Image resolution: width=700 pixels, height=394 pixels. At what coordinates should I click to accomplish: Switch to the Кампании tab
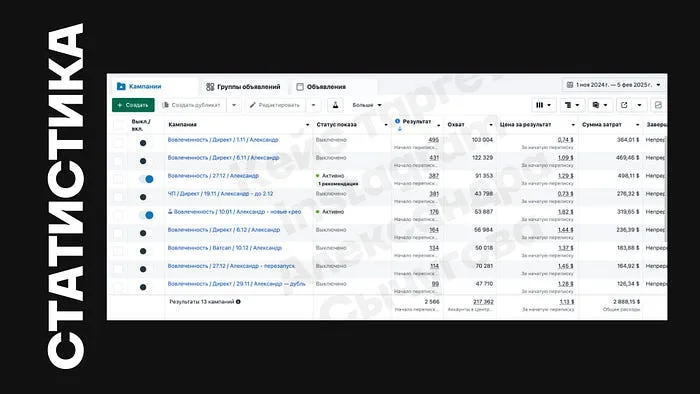[153, 86]
